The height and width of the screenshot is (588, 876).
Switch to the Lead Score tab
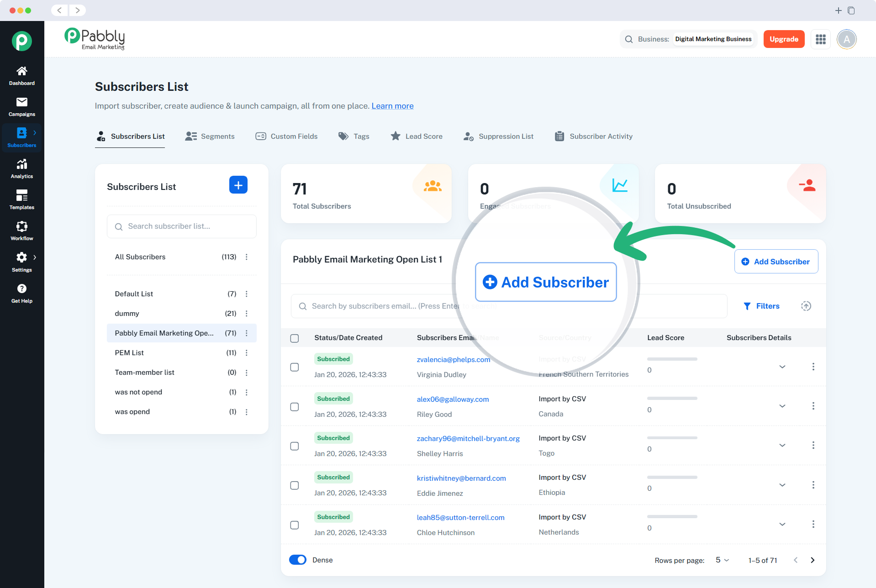tap(417, 136)
